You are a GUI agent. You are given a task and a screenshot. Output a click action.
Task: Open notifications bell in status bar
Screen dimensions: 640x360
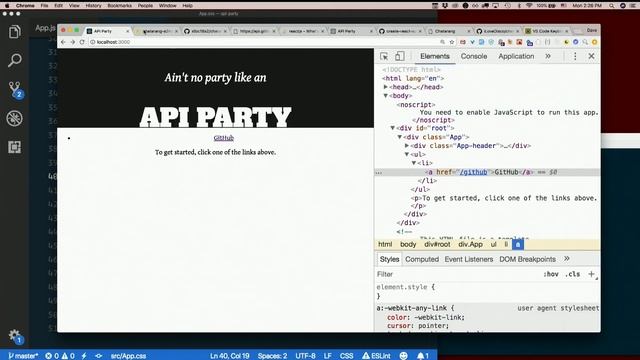(x=423, y=356)
